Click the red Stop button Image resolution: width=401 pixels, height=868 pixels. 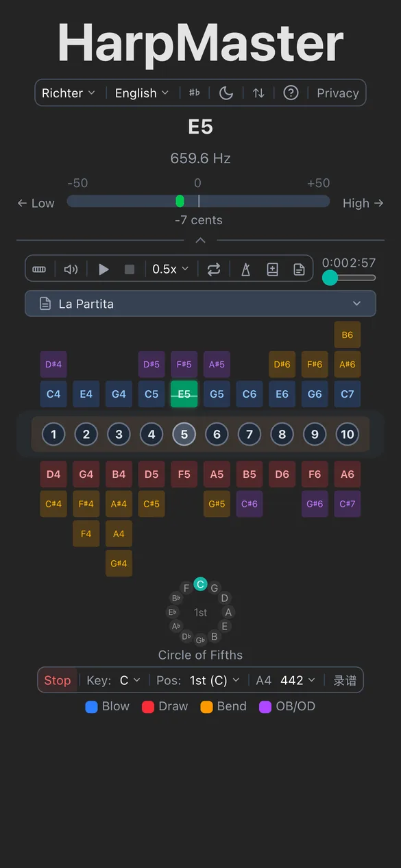58,680
